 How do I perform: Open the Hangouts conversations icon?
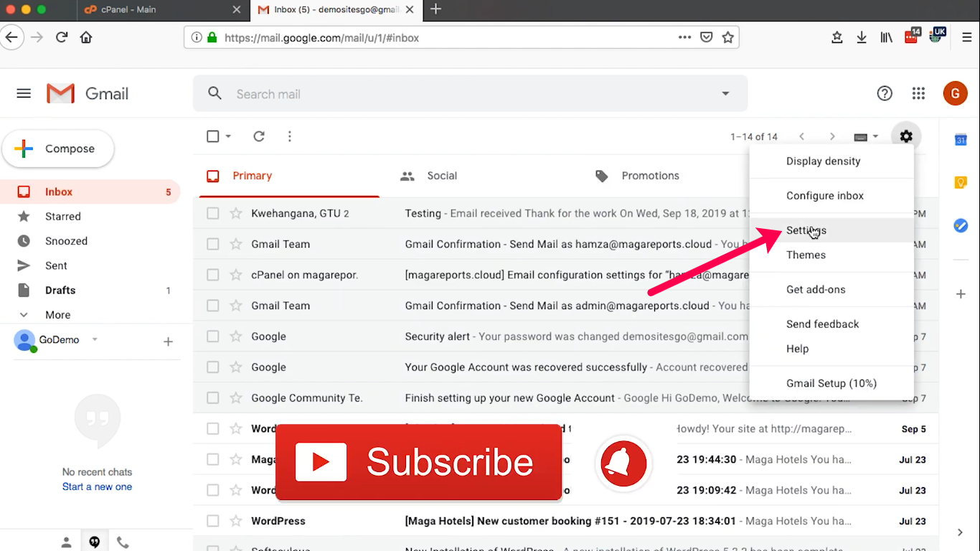(94, 542)
